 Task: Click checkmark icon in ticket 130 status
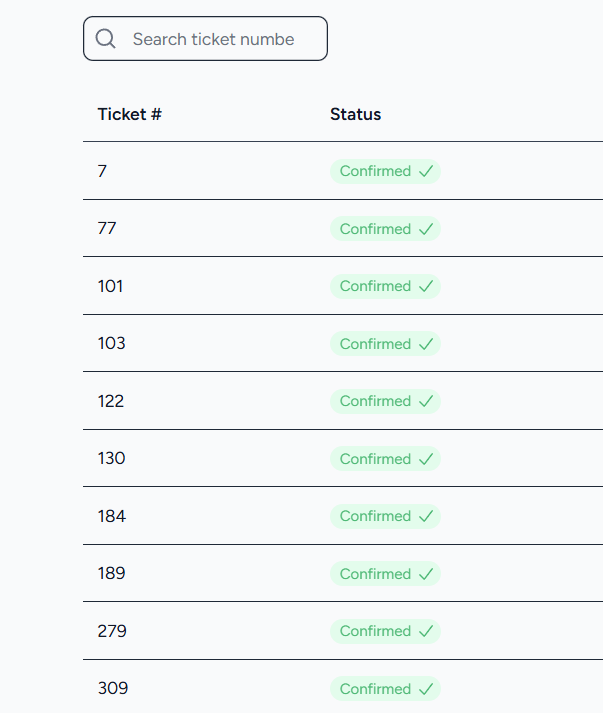coord(426,459)
